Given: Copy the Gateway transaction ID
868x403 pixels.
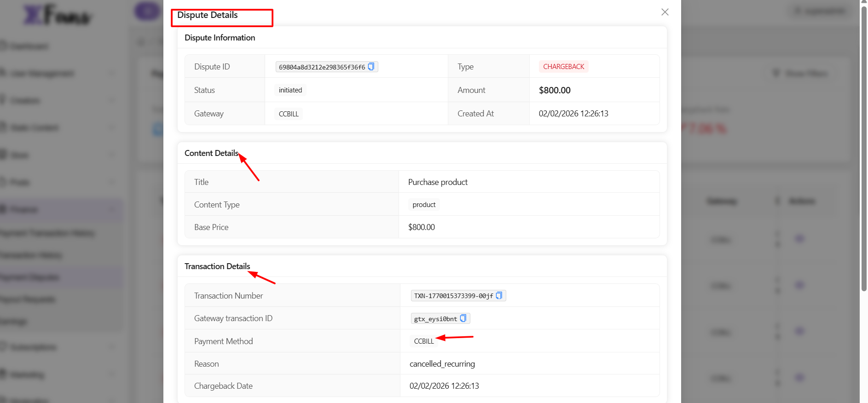Looking at the screenshot, I should click(x=463, y=318).
